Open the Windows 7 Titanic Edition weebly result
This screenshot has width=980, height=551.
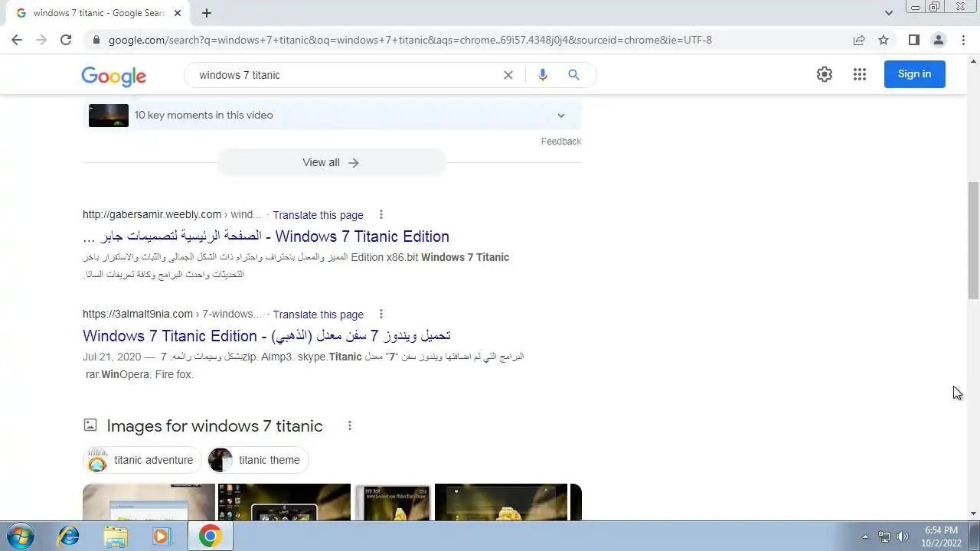266,236
